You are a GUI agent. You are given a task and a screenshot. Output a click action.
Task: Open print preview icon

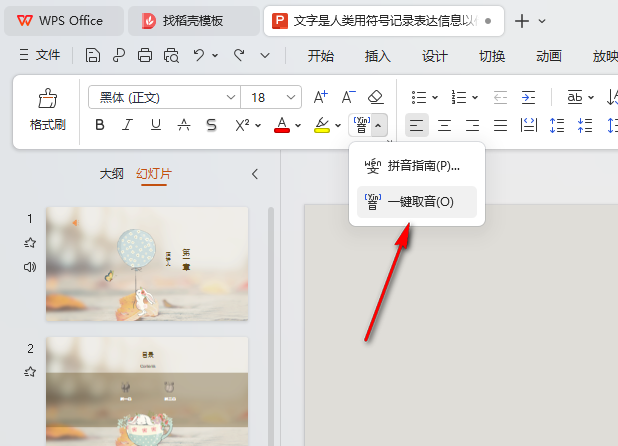tap(171, 55)
